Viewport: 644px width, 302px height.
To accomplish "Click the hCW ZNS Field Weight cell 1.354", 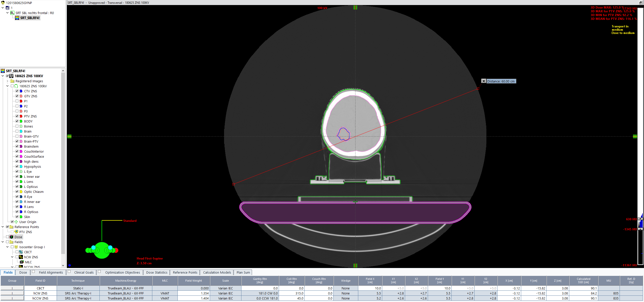I will 194,293.
